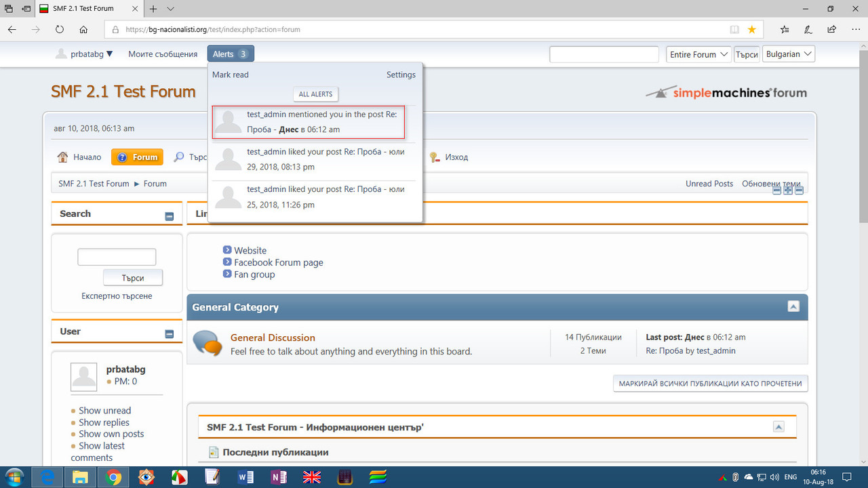The height and width of the screenshot is (488, 868).
Task: Collapse the Search side block
Action: (170, 217)
